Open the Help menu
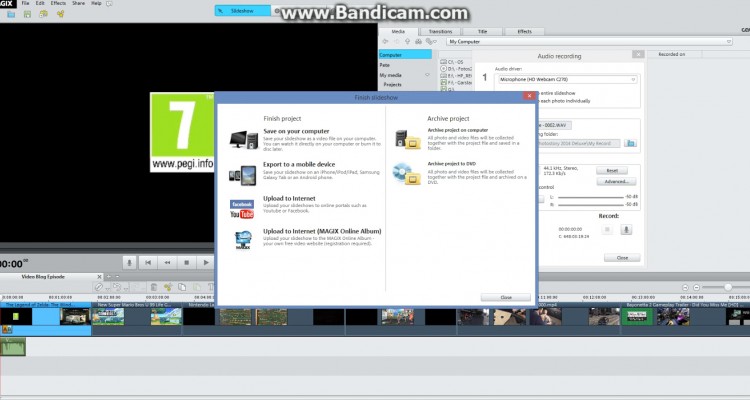The height and width of the screenshot is (400, 750). tap(96, 3)
